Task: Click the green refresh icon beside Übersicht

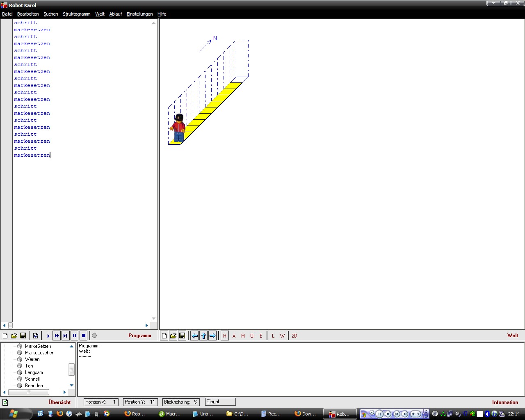Action: pos(5,402)
